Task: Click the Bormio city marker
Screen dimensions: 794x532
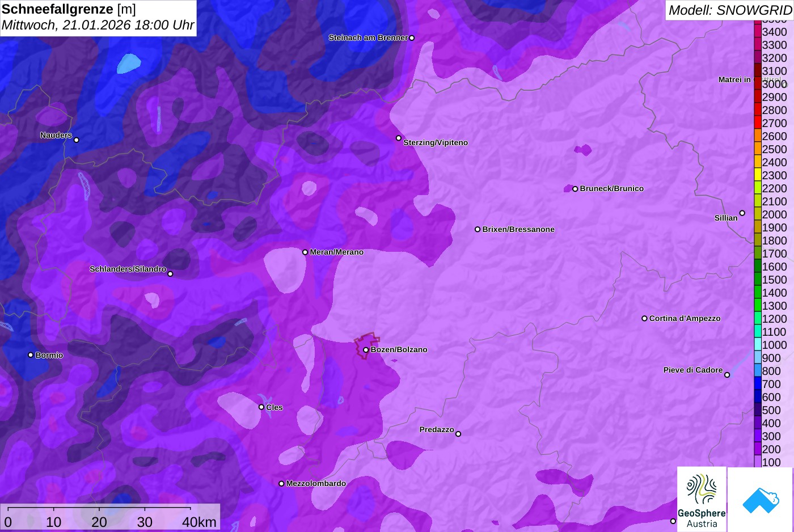Action: point(31,355)
